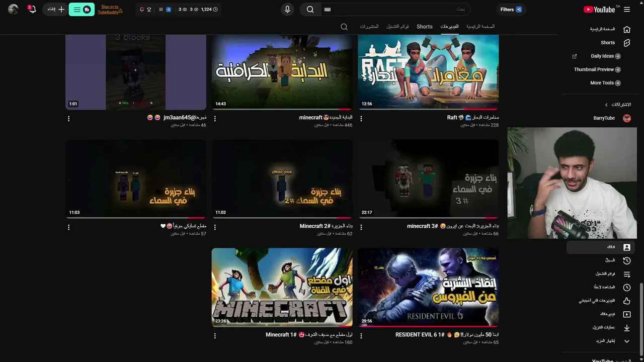Open options for jm3aan645 video
This screenshot has width=644, height=362.
click(69, 119)
